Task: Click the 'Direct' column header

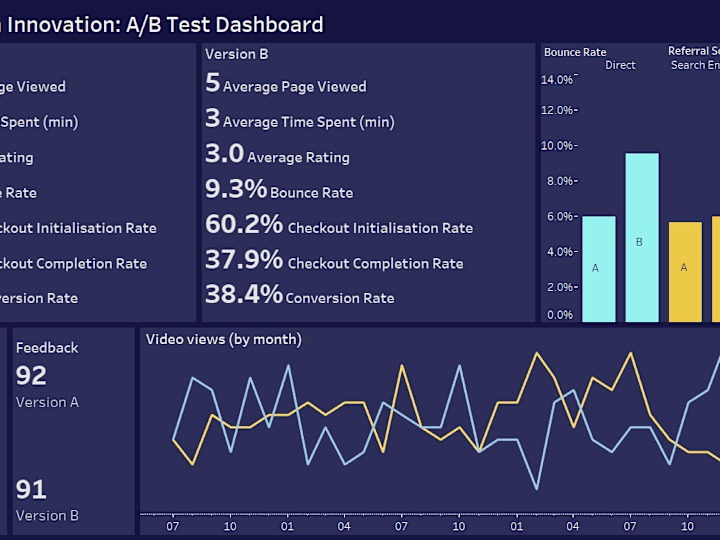Action: click(x=620, y=65)
